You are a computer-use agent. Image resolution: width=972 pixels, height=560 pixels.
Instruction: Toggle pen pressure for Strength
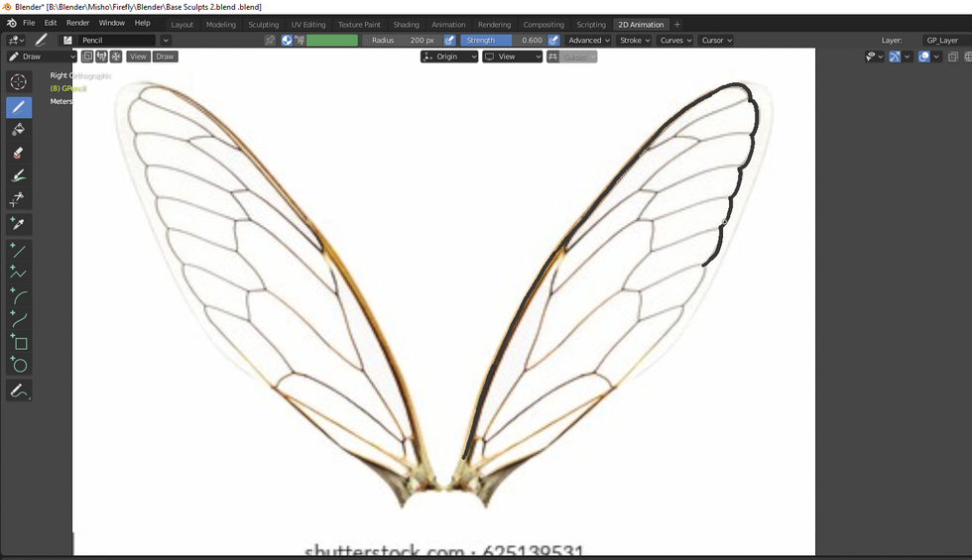pyautogui.click(x=553, y=41)
